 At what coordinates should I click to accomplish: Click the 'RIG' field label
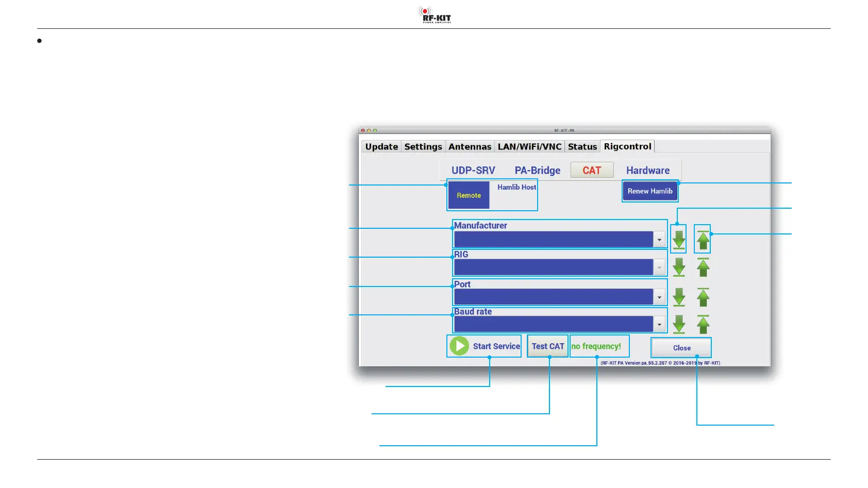[461, 255]
